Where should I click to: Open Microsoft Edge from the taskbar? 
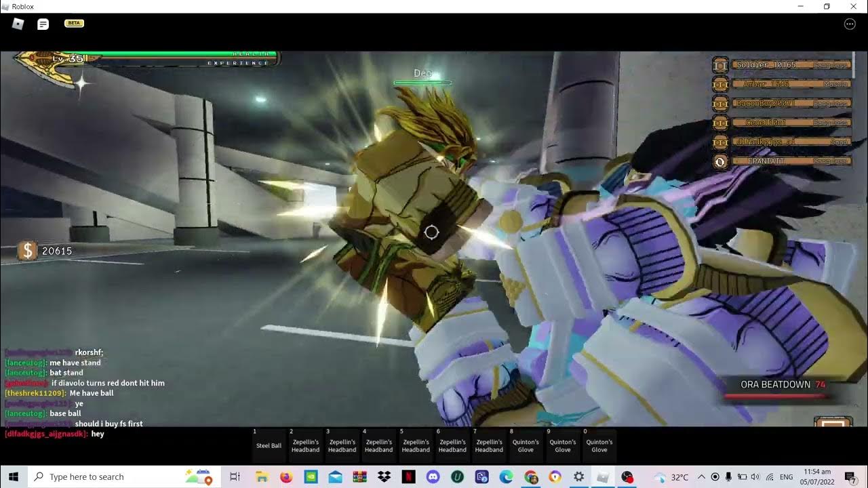507,476
